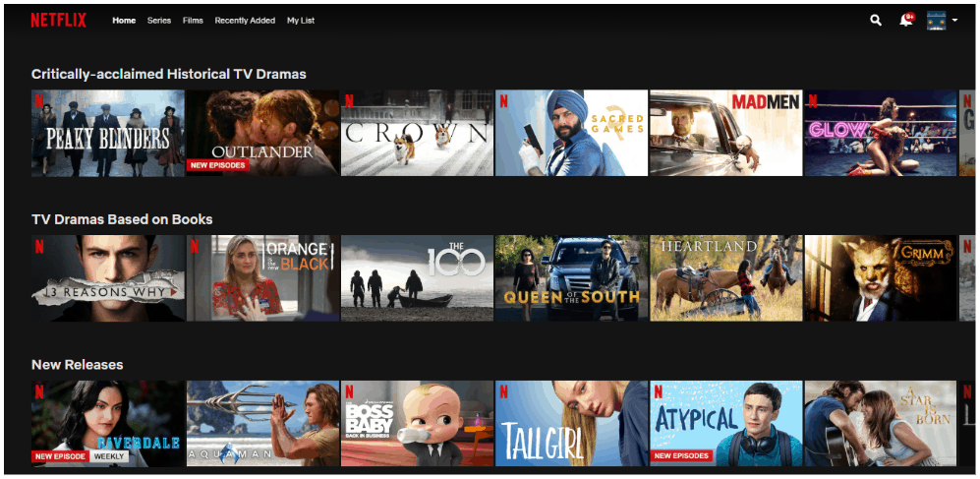The image size is (980, 479).
Task: Select the Riverdale thumbnail
Action: (x=108, y=423)
